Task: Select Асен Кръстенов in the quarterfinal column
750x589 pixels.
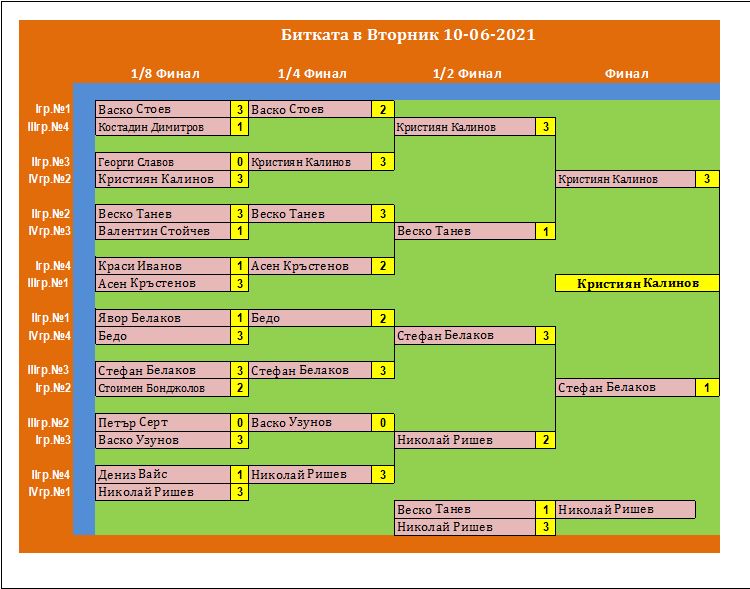Action: coord(310,266)
